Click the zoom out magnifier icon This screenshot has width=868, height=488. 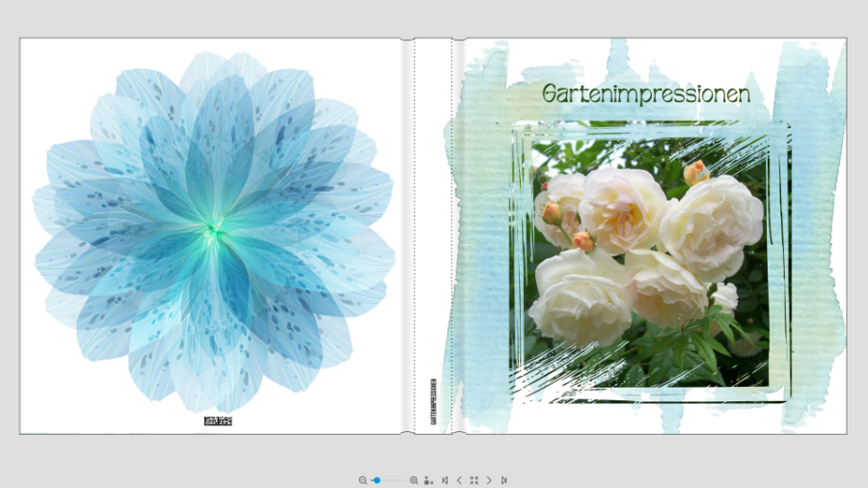[363, 480]
